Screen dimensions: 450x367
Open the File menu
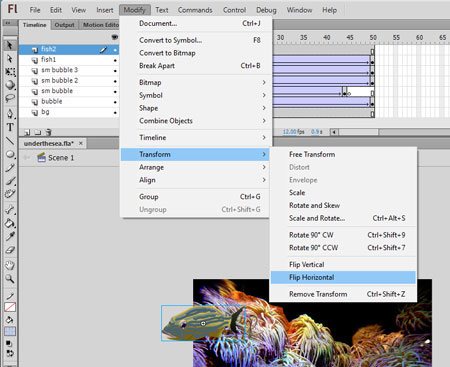[x=35, y=10]
